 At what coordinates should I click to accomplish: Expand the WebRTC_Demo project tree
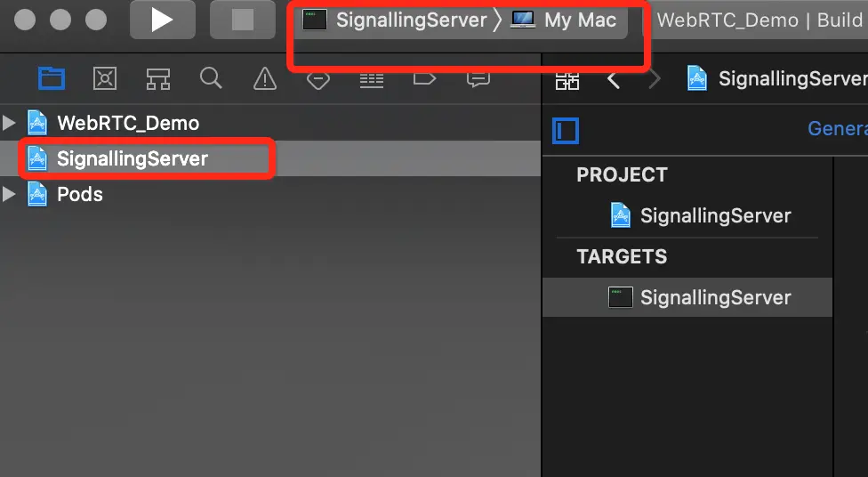(x=9, y=123)
